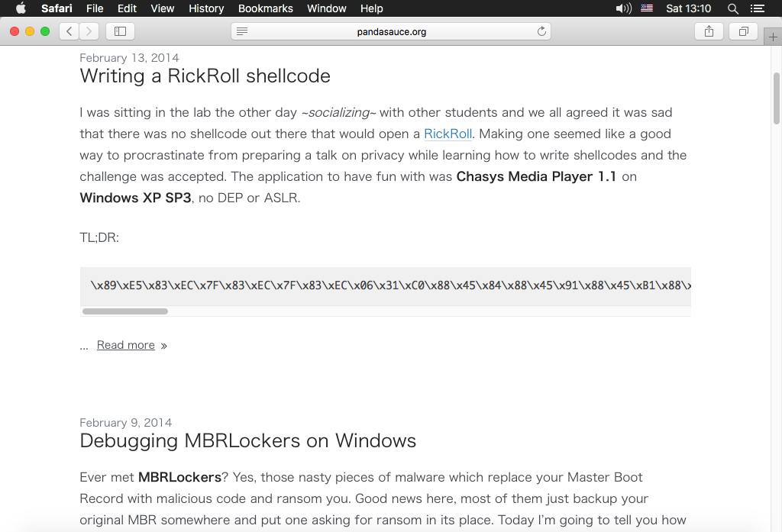Image resolution: width=782 pixels, height=532 pixels.
Task: Click the code block horizontal scrollbar thumb
Action: 124,311
